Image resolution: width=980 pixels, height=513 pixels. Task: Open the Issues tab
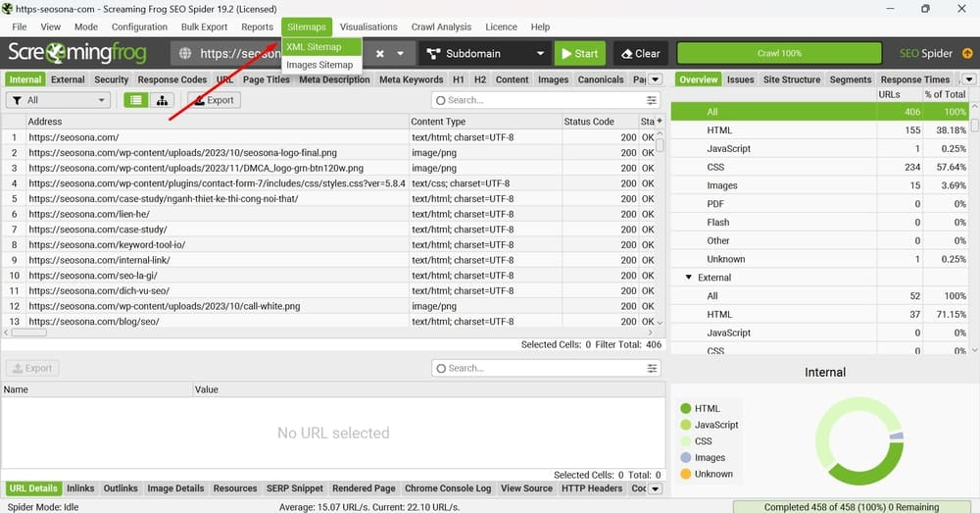pos(740,79)
